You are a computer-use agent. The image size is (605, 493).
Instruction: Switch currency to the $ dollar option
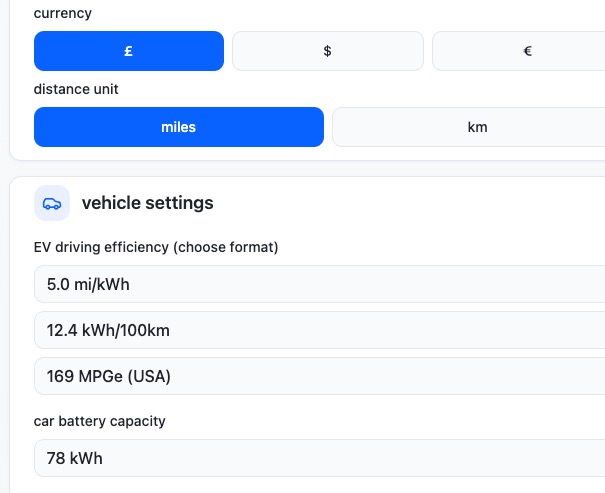[327, 51]
